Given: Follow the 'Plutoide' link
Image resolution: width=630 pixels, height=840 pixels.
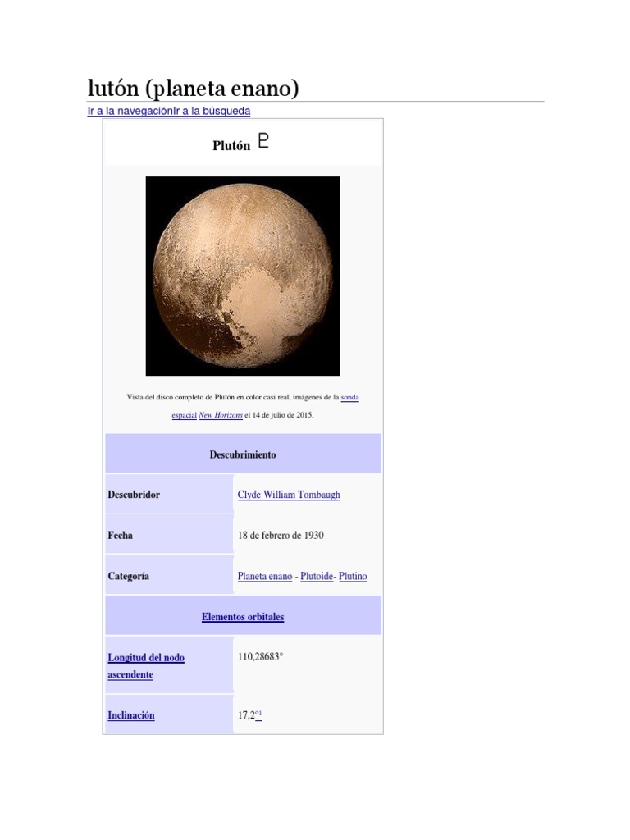Looking at the screenshot, I should pyautogui.click(x=317, y=576).
